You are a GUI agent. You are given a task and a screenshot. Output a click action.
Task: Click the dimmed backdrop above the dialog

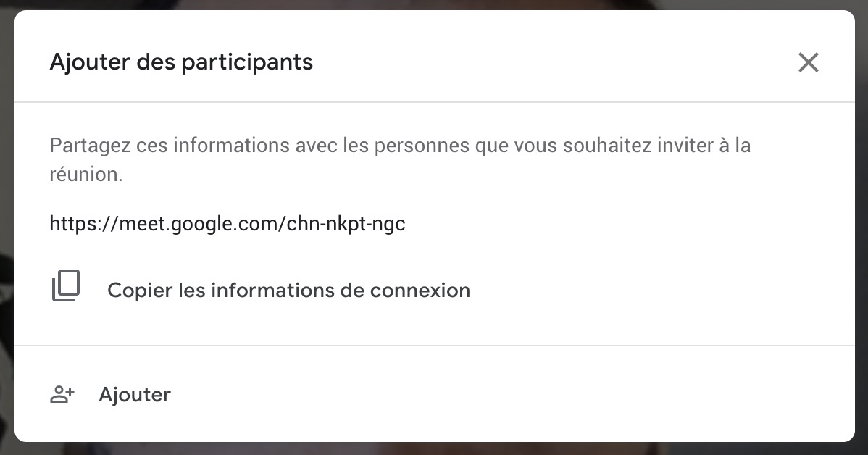(x=435, y=4)
